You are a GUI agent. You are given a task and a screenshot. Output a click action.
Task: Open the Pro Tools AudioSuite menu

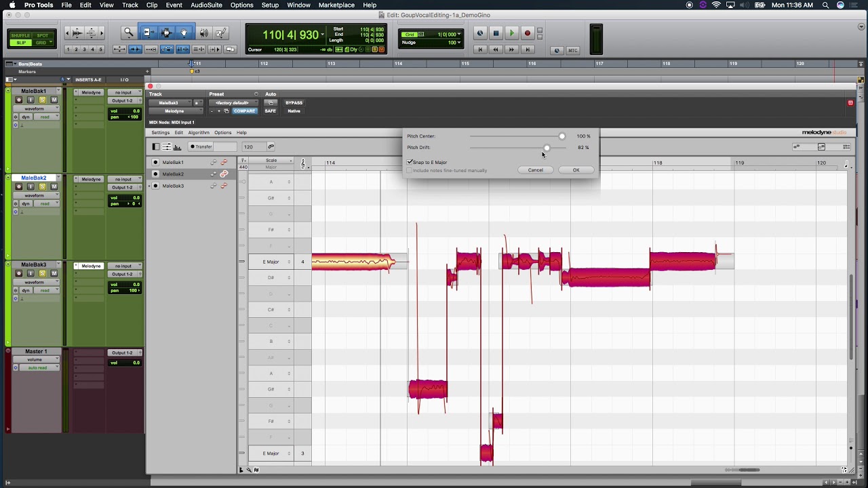pyautogui.click(x=206, y=5)
